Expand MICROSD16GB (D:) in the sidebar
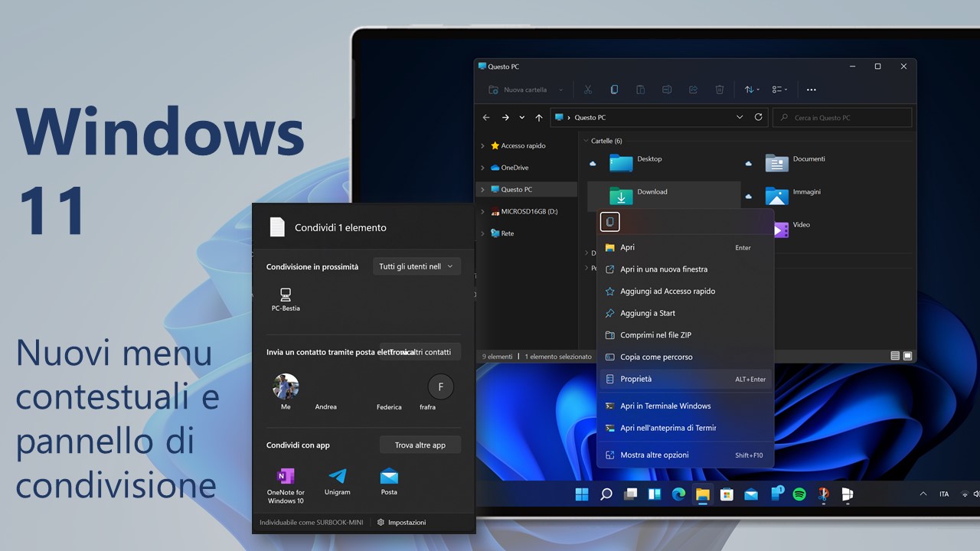This screenshot has width=980, height=551. (482, 211)
